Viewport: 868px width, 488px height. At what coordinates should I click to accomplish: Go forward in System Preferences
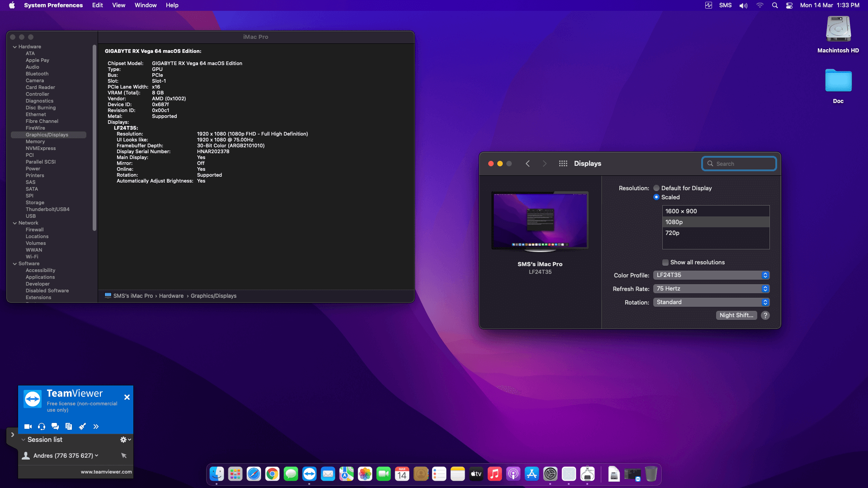[545, 164]
